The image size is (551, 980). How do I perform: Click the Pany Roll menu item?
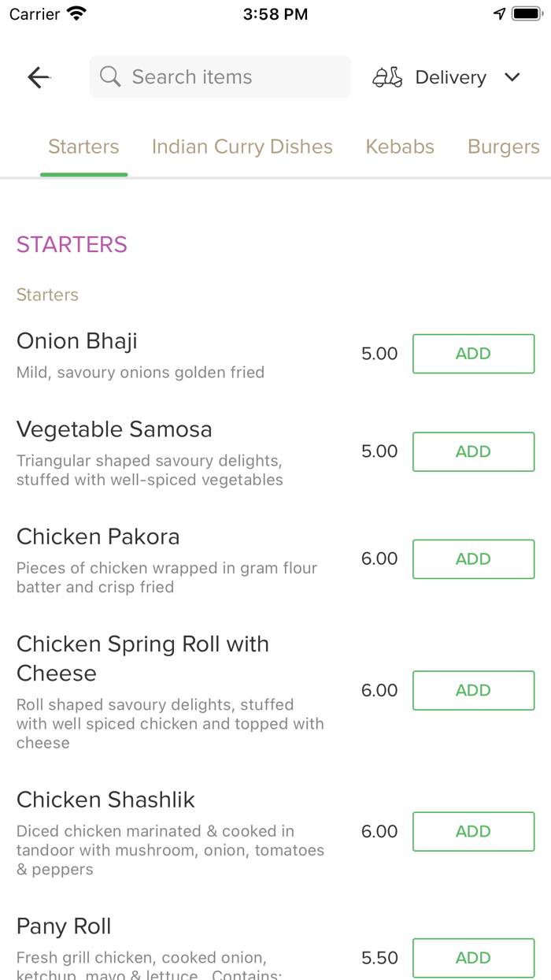[64, 926]
